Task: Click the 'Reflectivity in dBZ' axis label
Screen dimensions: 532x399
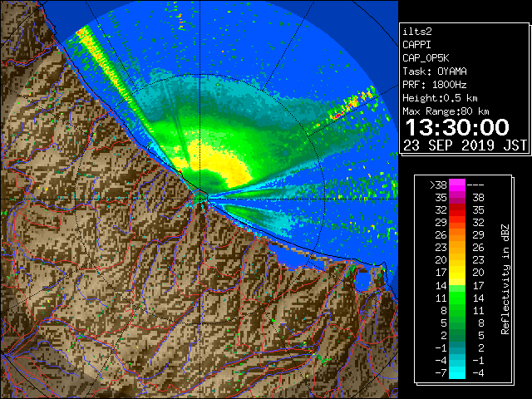Action: point(505,279)
